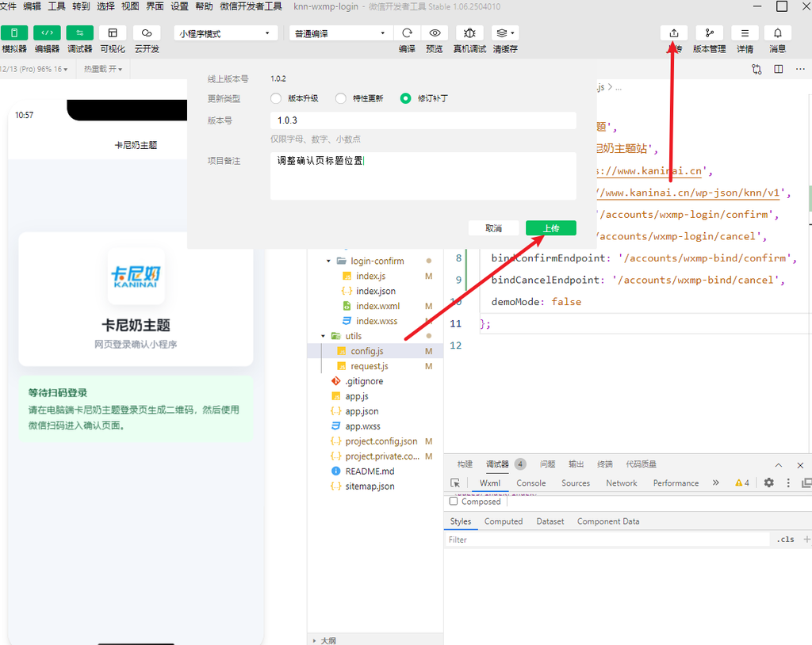812x645 pixels.
Task: Click the green 上传 upload button
Action: (551, 228)
